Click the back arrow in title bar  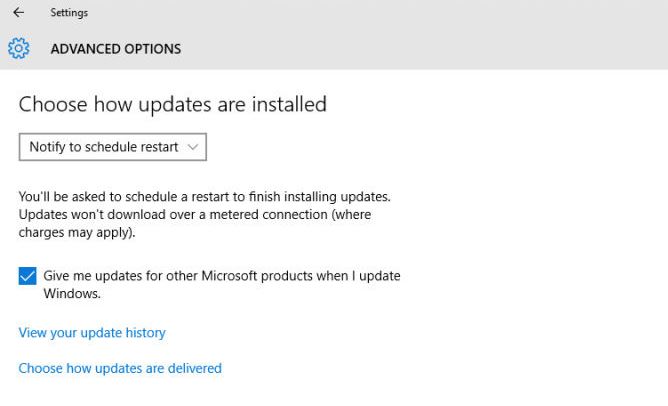click(x=18, y=13)
